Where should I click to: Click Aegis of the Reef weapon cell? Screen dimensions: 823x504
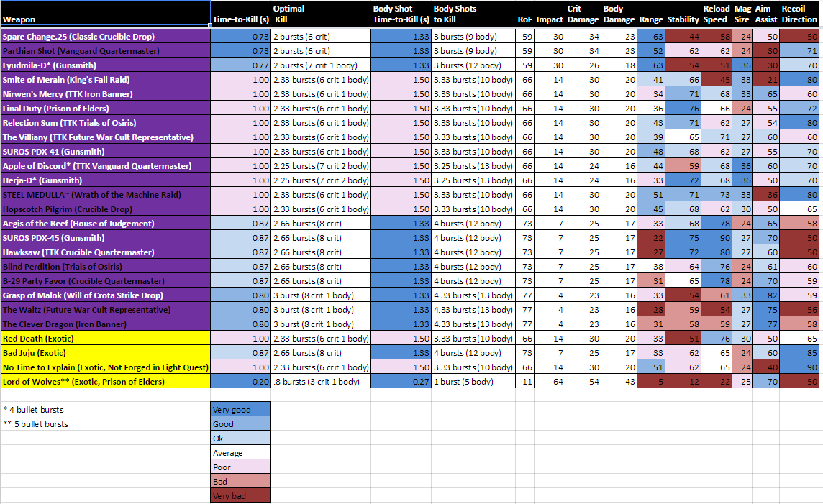click(106, 224)
